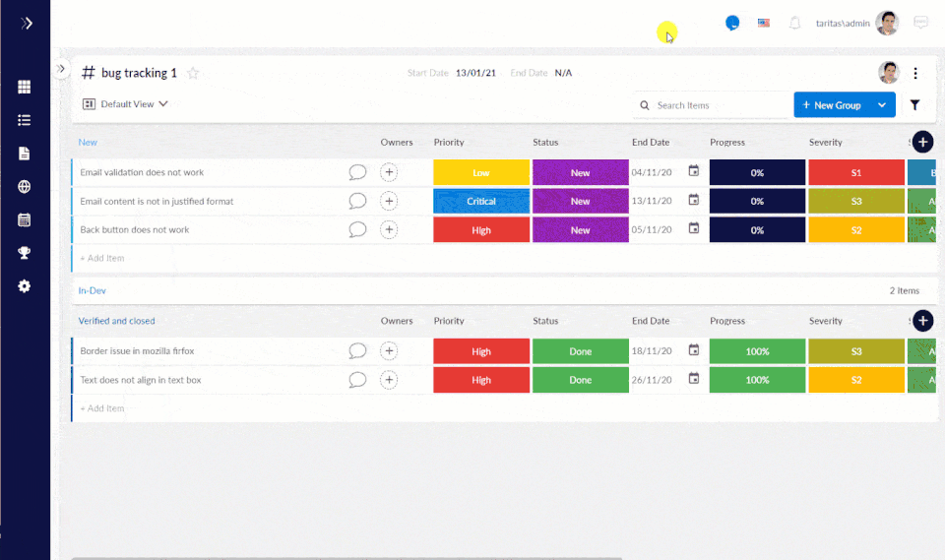Open the calendar icon in sidebar
This screenshot has width=945, height=560.
pyautogui.click(x=24, y=220)
